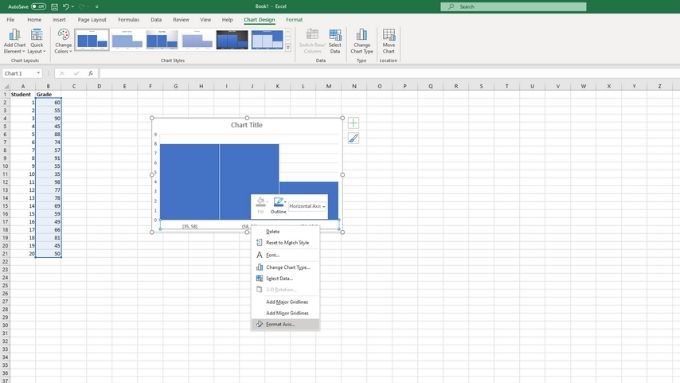Open the Name Box dropdown arrow
The height and width of the screenshot is (383, 680).
(38, 73)
